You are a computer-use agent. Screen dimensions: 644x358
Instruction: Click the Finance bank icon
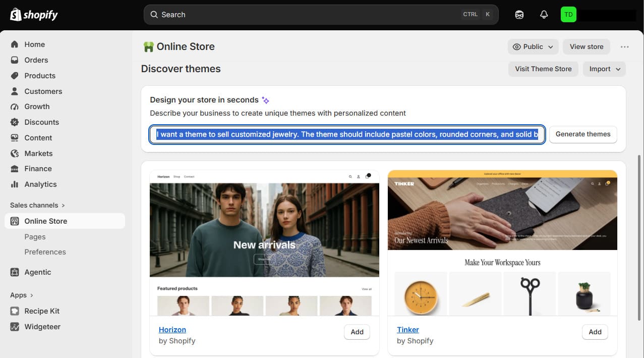pos(15,169)
